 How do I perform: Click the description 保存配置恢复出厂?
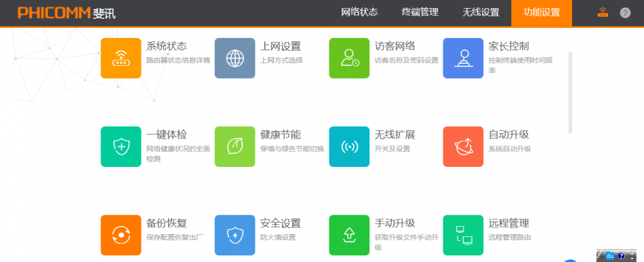click(x=174, y=238)
